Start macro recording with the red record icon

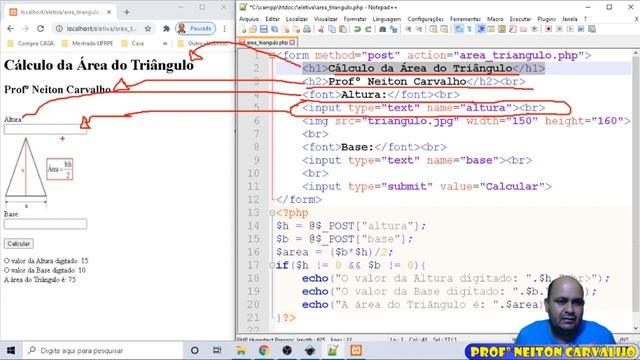(548, 29)
